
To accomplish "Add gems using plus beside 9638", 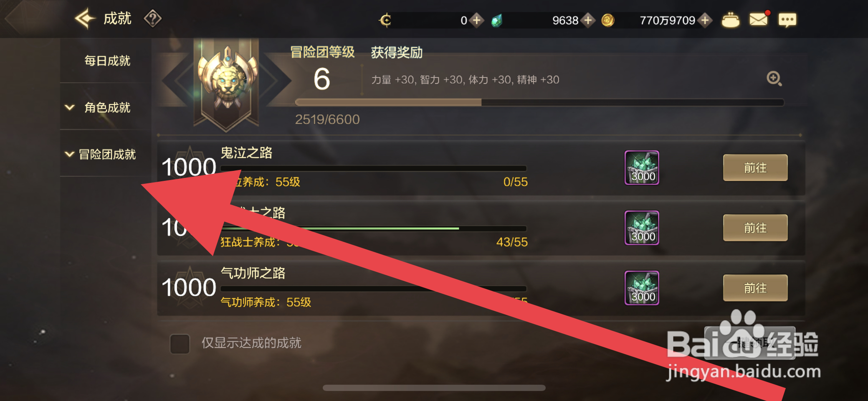I will pos(588,20).
